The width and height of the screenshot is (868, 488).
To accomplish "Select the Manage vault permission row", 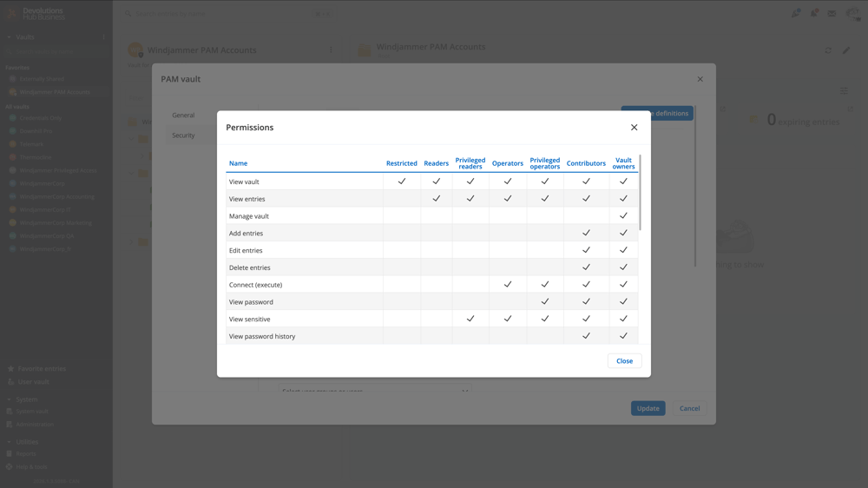I will pyautogui.click(x=431, y=216).
